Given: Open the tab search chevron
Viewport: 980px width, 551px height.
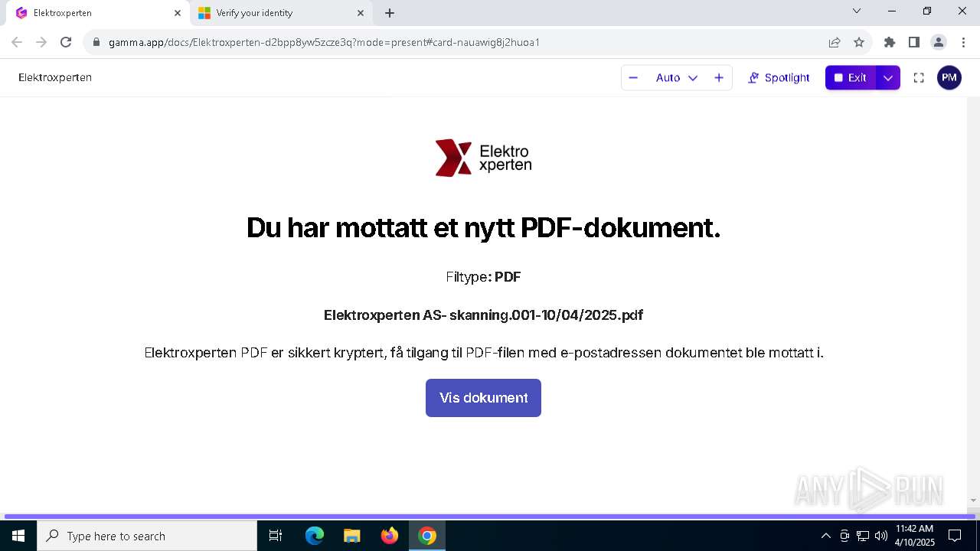Looking at the screenshot, I should pos(857,11).
